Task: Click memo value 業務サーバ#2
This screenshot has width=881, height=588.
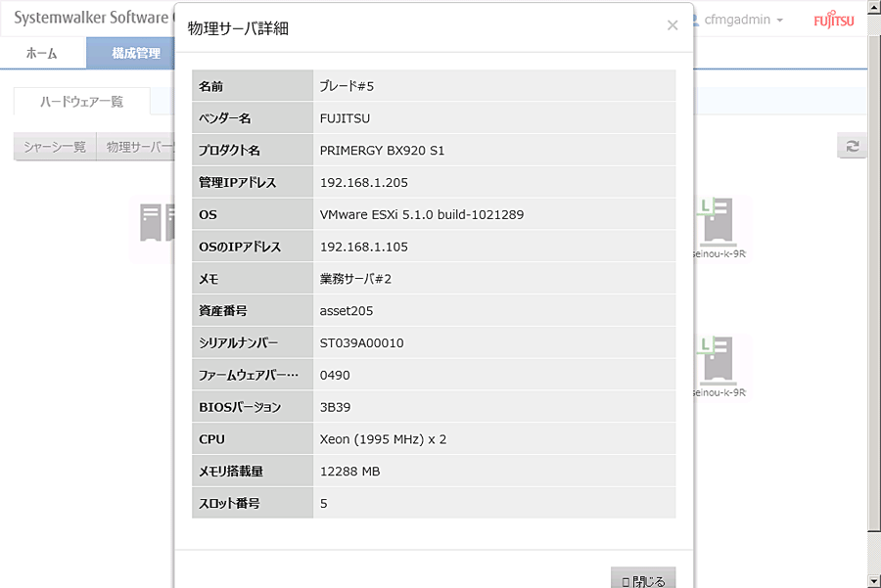Action: tap(355, 279)
